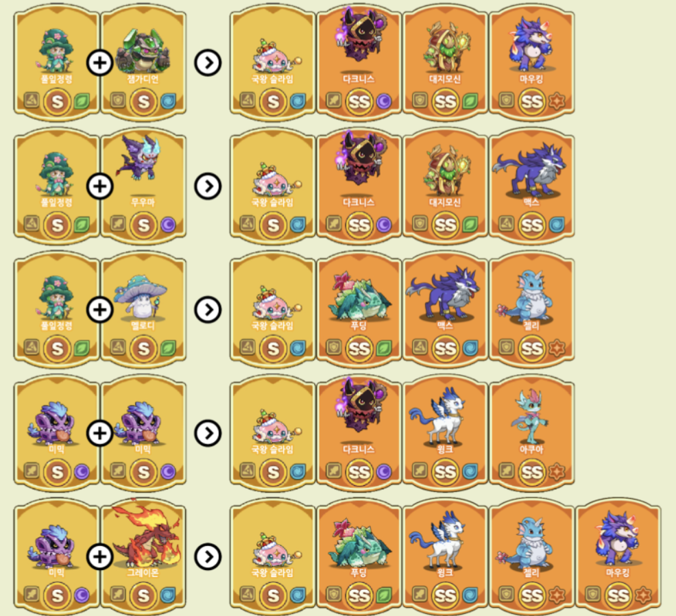Click the arrow icon after the 무우마 card

[208, 186]
